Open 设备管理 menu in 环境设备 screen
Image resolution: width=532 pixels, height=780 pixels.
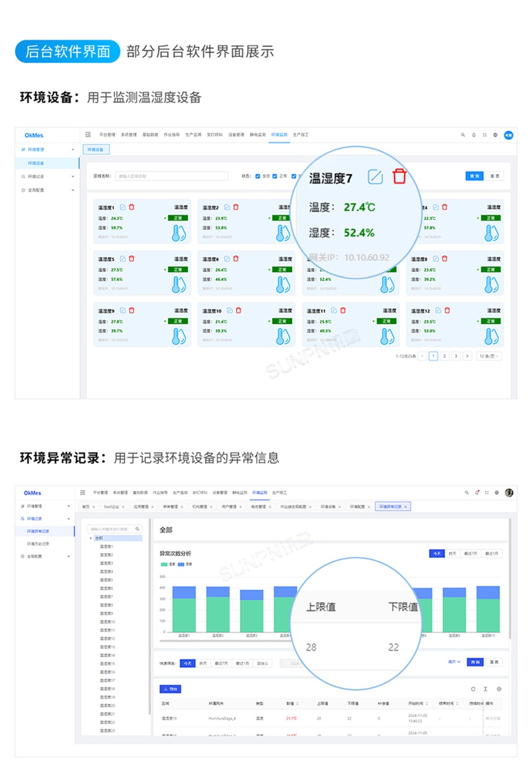pyautogui.click(x=236, y=135)
